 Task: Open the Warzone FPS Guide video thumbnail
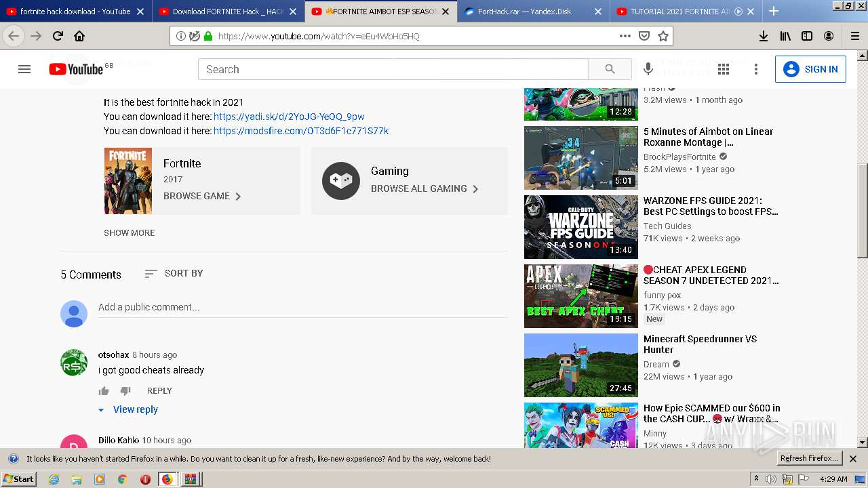click(581, 227)
